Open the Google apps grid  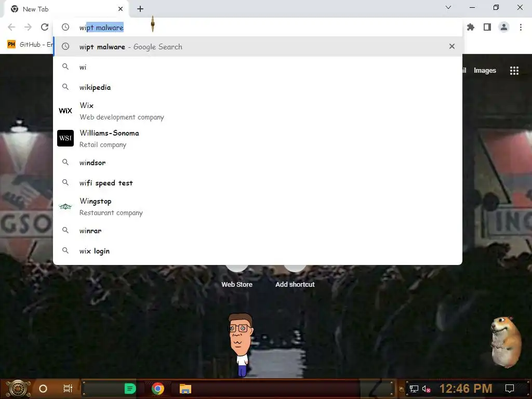(x=514, y=70)
